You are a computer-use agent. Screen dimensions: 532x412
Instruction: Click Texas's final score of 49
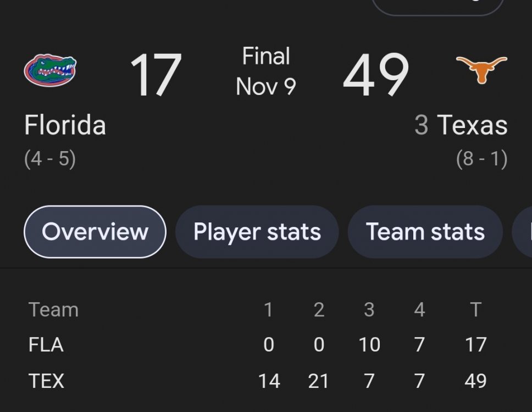tap(376, 75)
